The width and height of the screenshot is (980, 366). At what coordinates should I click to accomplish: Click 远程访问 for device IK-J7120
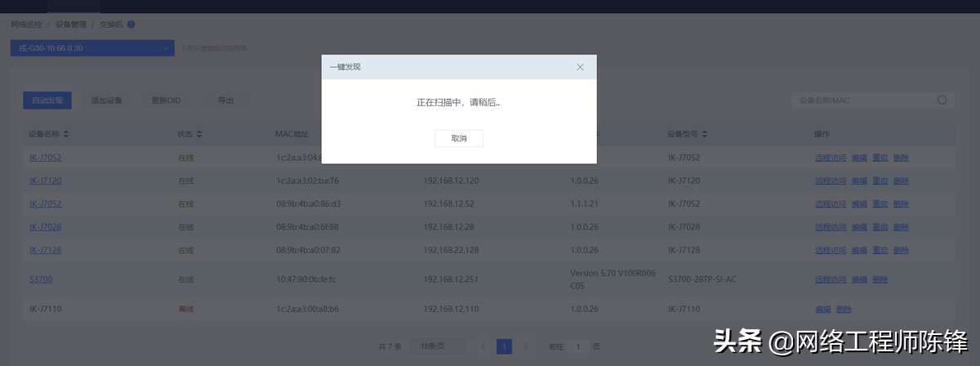coord(830,181)
